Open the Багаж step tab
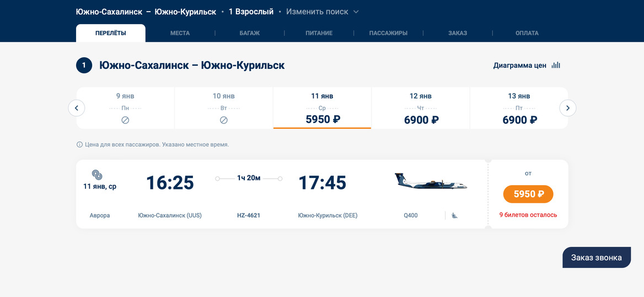The width and height of the screenshot is (644, 297). coord(249,33)
